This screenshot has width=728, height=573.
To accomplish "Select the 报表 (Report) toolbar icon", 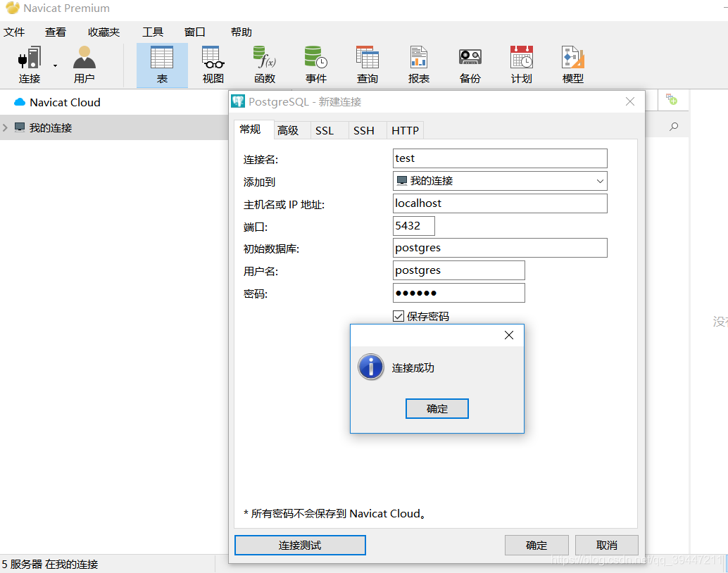I will pyautogui.click(x=419, y=65).
